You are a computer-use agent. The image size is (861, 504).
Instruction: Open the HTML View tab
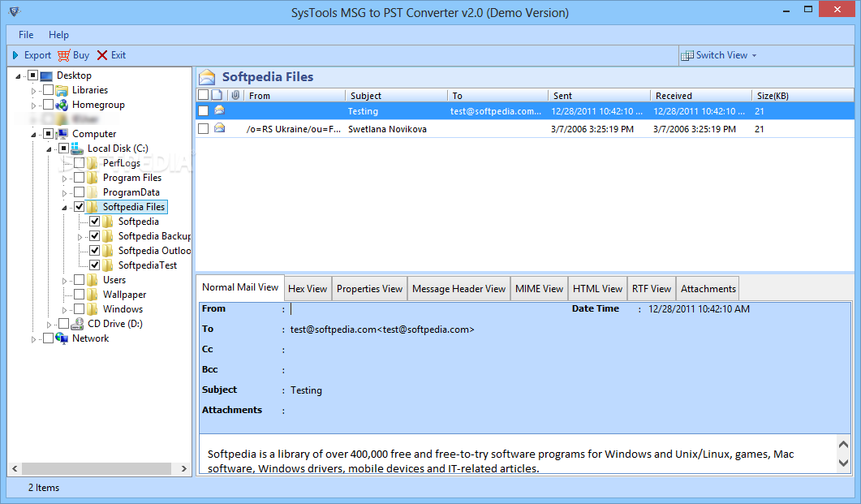point(597,289)
